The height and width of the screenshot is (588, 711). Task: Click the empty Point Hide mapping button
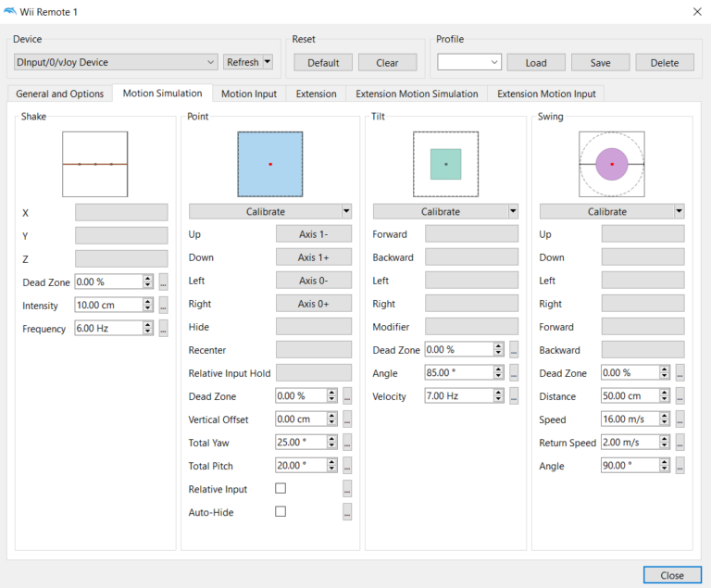coord(313,327)
